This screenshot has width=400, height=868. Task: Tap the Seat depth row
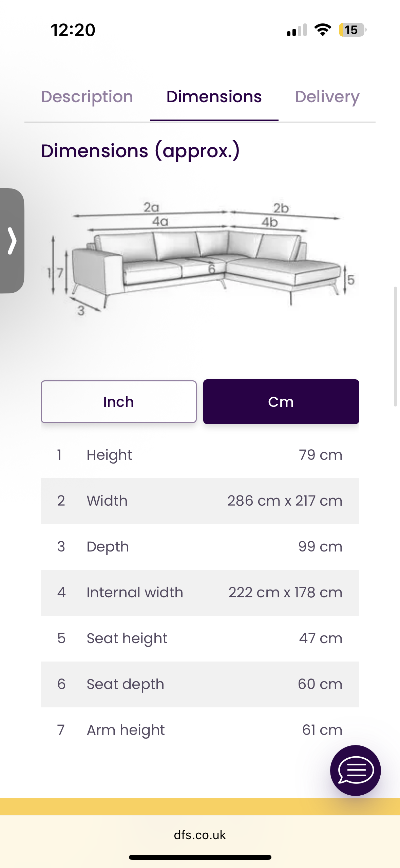click(x=200, y=684)
